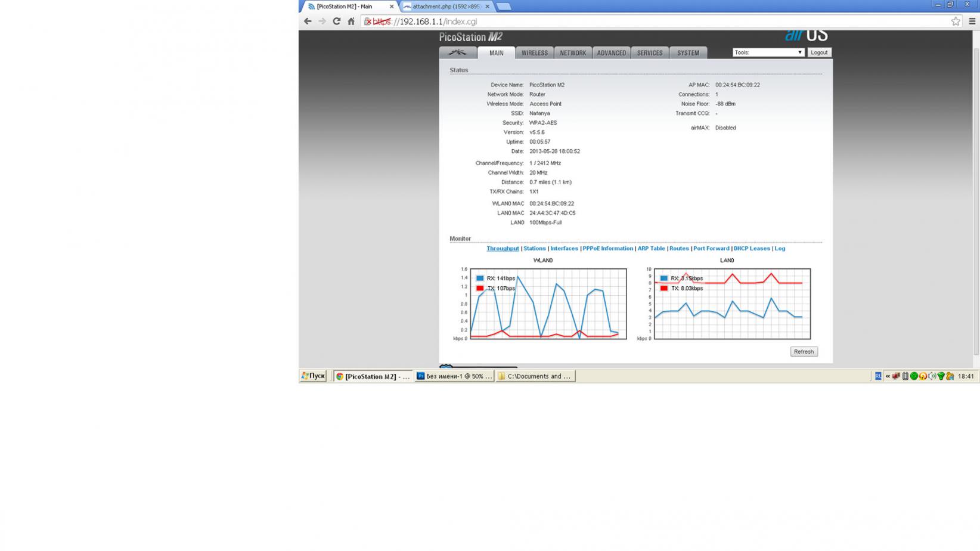Switch to the attachment.php browser tab
980x551 pixels.
pos(446,7)
